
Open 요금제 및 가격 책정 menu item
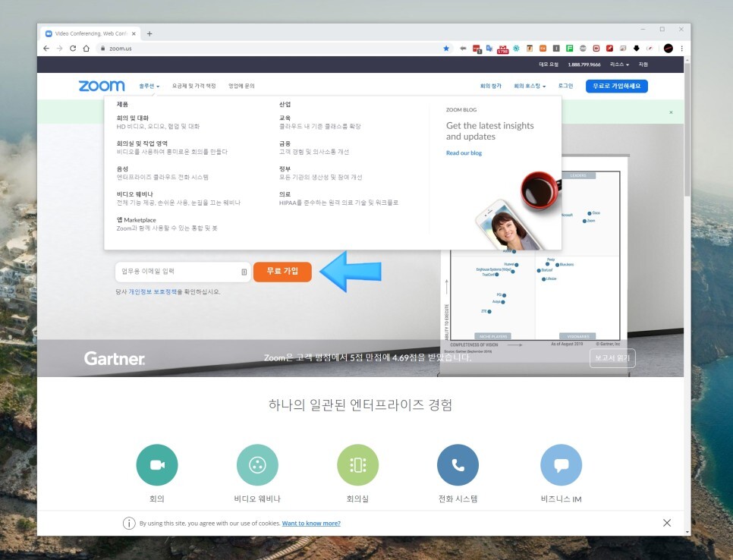click(x=194, y=86)
